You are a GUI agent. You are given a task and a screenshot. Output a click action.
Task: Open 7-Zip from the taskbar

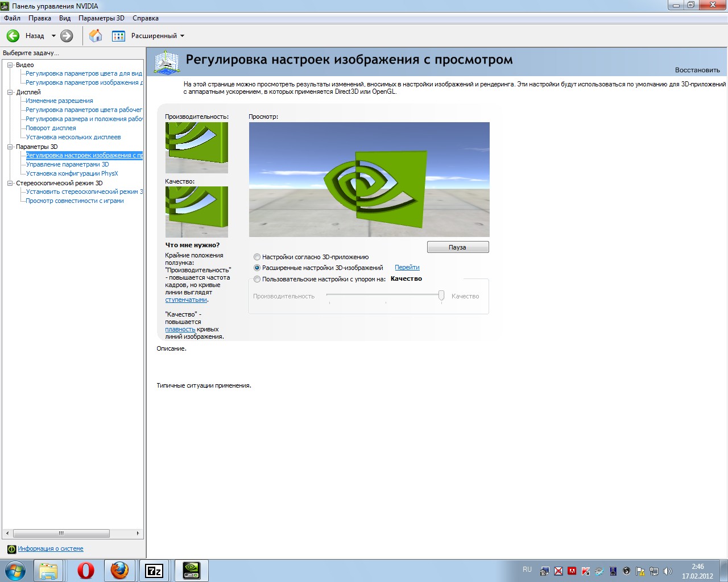click(x=154, y=571)
